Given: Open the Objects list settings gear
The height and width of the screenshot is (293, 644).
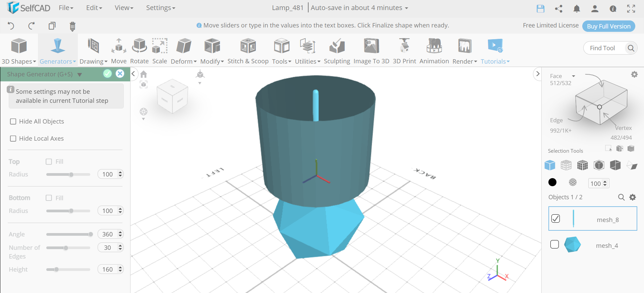Looking at the screenshot, I should 633,197.
